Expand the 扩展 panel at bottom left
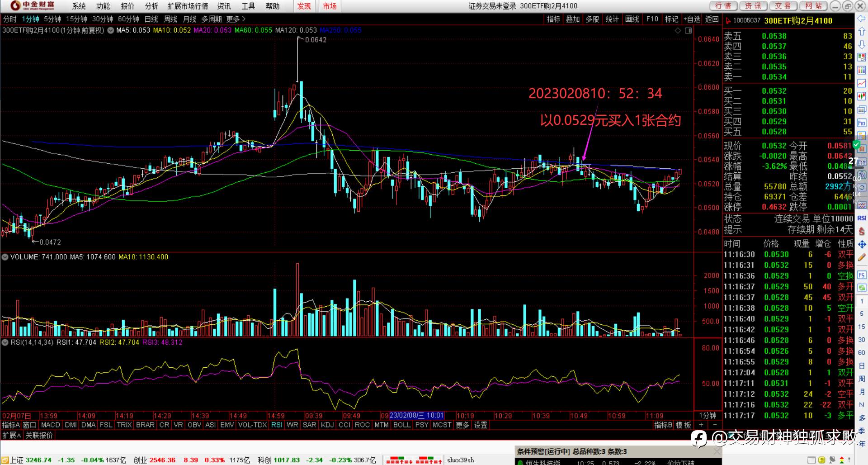The height and width of the screenshot is (465, 868). click(x=11, y=435)
